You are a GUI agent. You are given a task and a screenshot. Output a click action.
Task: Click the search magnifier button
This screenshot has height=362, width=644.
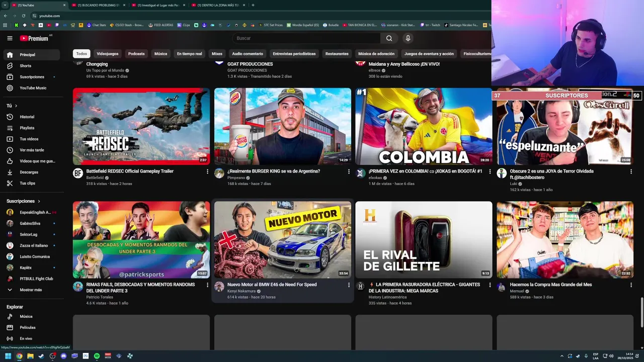(389, 38)
